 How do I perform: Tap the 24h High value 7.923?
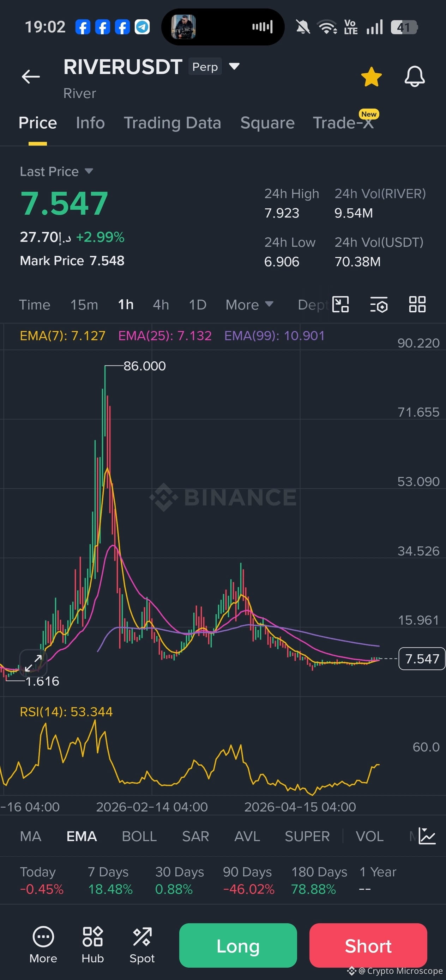coord(282,213)
